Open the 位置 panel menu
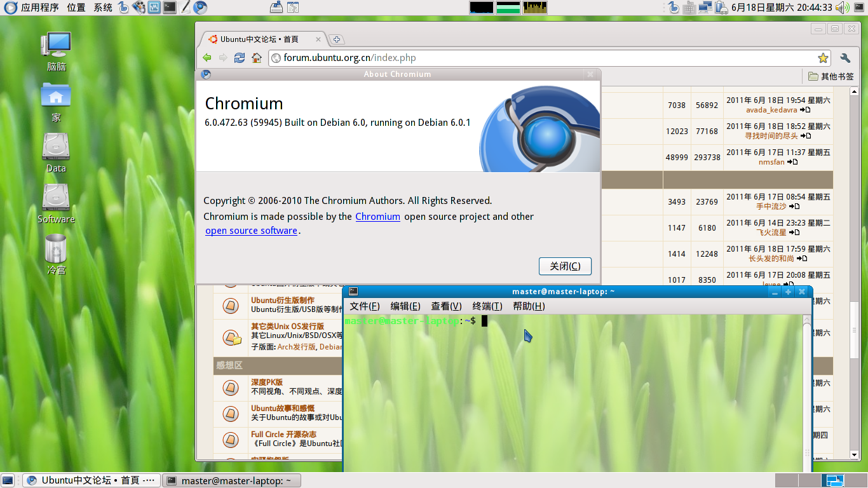The height and width of the screenshot is (488, 868). (x=76, y=8)
